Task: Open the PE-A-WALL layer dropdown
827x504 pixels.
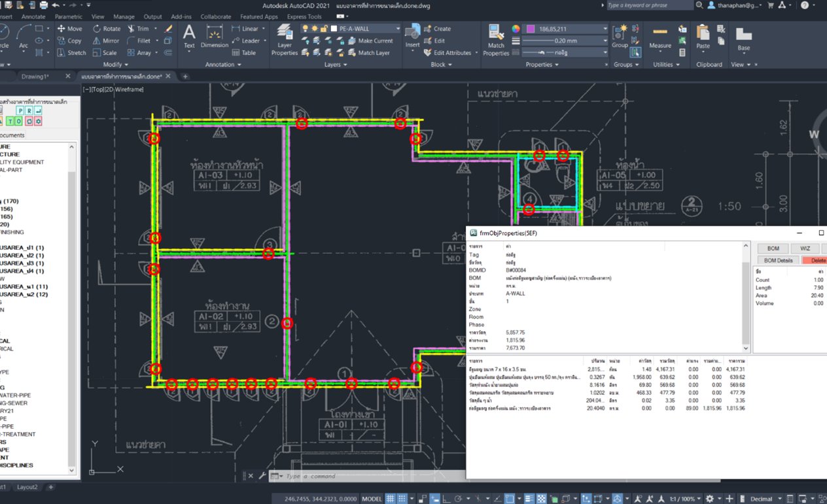Action: coord(365,29)
